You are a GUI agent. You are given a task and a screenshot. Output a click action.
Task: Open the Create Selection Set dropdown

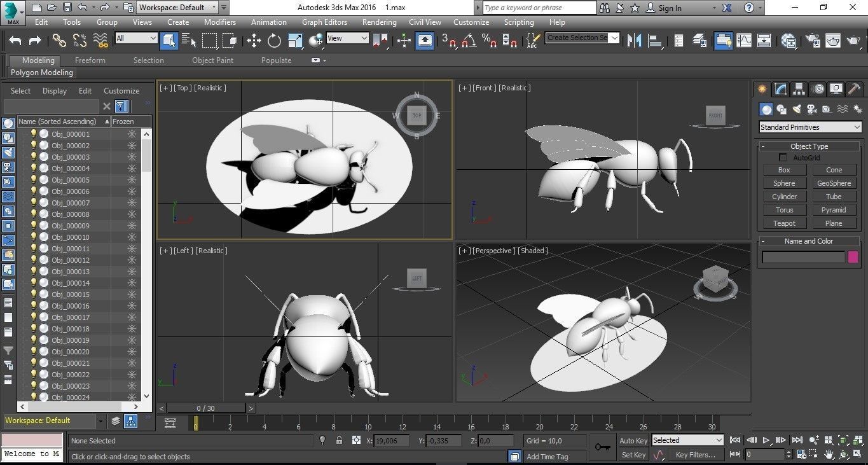pos(582,38)
